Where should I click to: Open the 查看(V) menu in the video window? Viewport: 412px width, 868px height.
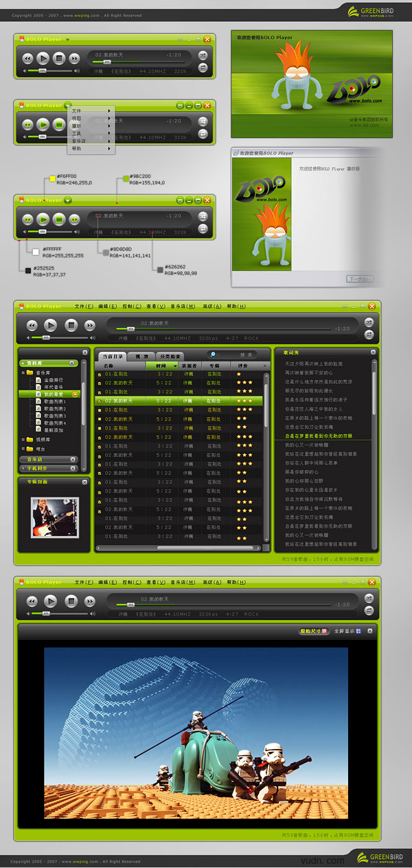(156, 582)
